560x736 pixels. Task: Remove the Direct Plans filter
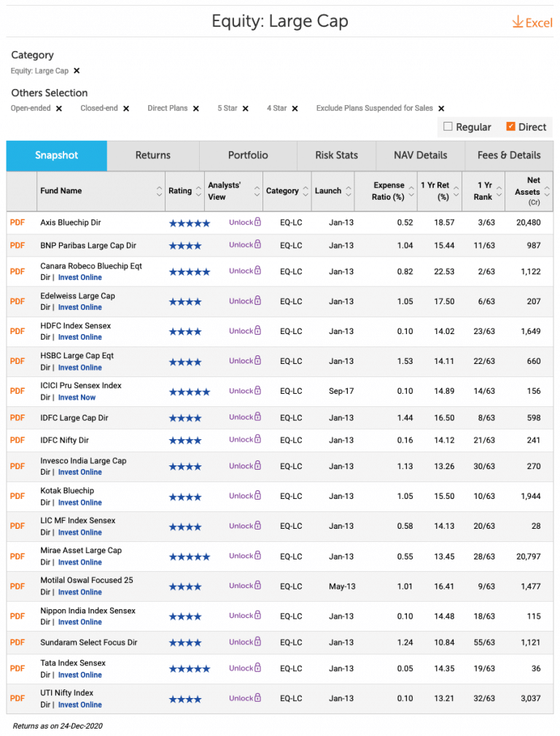point(195,109)
